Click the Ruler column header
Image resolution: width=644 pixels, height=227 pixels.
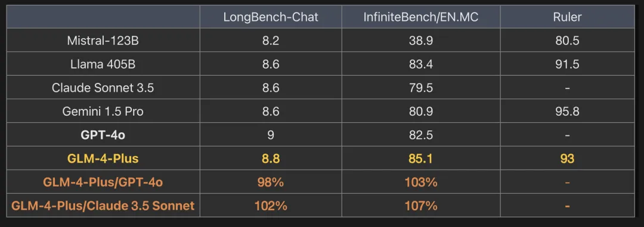pos(567,17)
